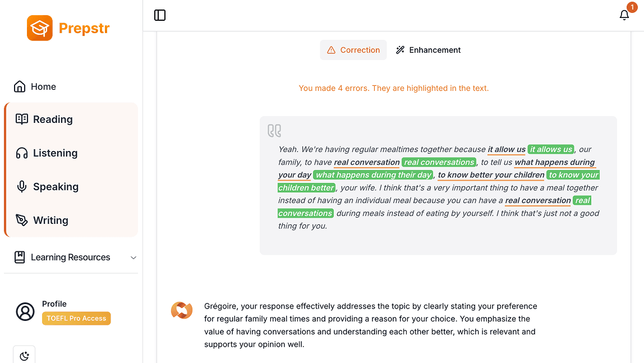644x363 pixels.
Task: Switch to the Correction tab
Action: [x=353, y=50]
